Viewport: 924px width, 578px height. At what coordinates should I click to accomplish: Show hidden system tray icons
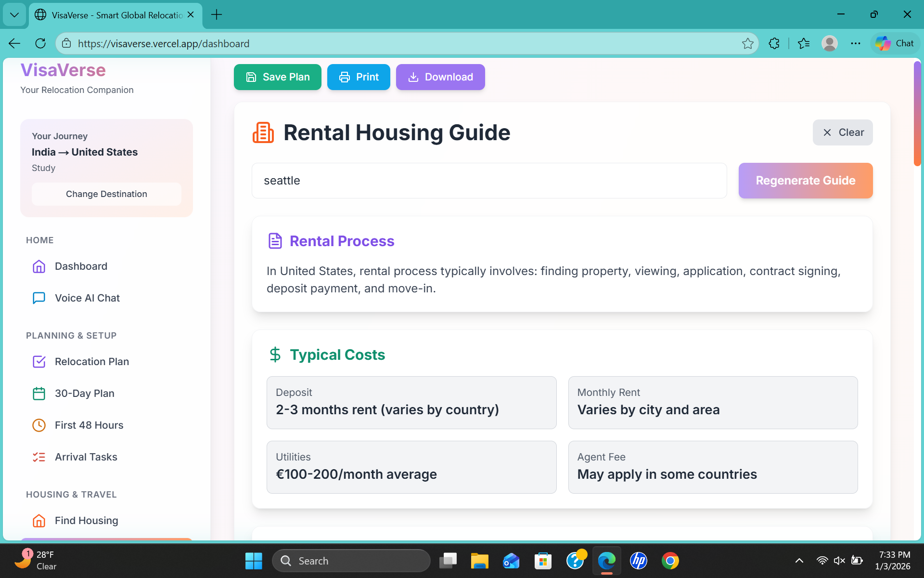tap(799, 561)
